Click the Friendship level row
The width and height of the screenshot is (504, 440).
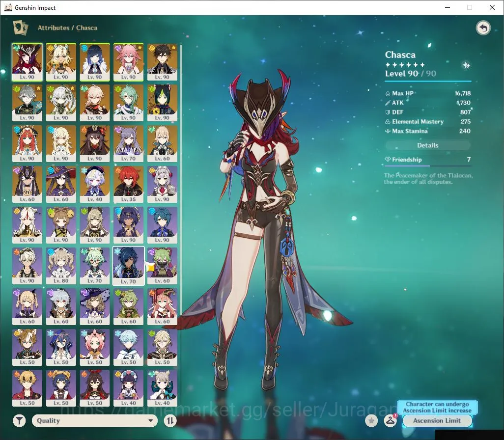tap(428, 160)
